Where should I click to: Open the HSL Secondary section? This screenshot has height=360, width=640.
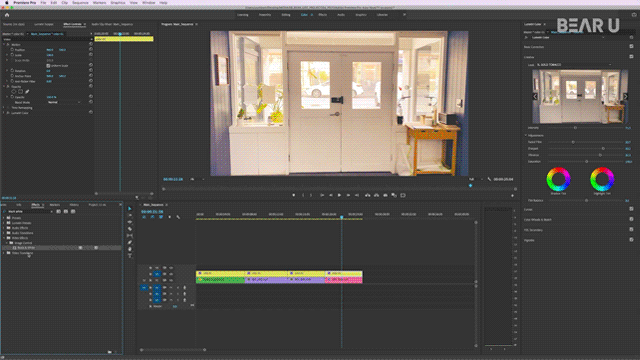point(533,230)
